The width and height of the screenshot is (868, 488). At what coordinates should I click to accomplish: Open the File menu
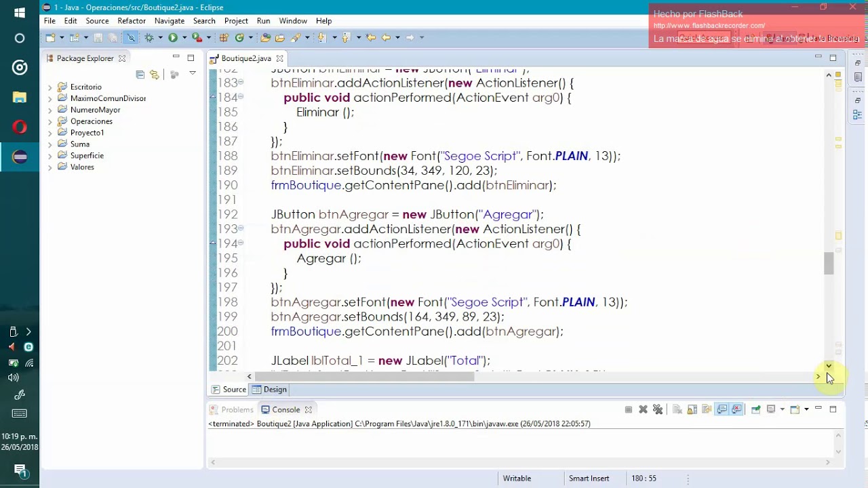tap(50, 21)
